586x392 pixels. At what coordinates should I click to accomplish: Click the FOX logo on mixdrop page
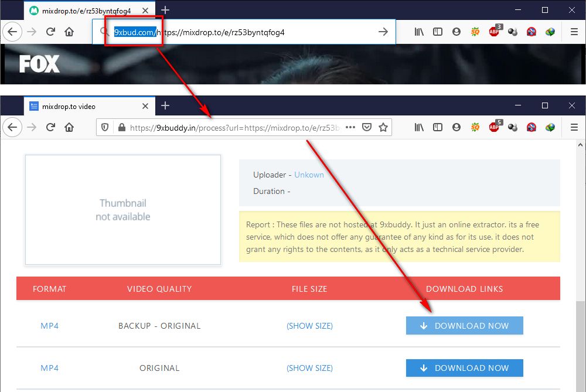[39, 64]
